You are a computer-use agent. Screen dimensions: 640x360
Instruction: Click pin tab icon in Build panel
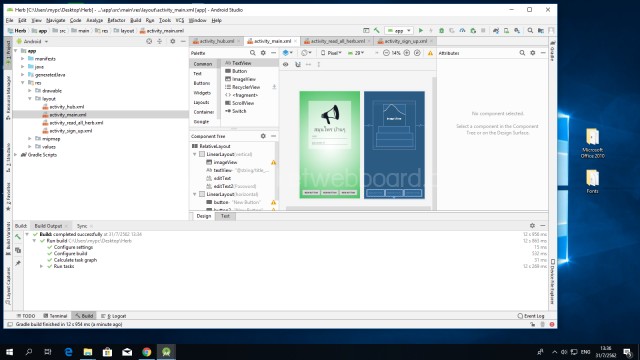point(18,263)
